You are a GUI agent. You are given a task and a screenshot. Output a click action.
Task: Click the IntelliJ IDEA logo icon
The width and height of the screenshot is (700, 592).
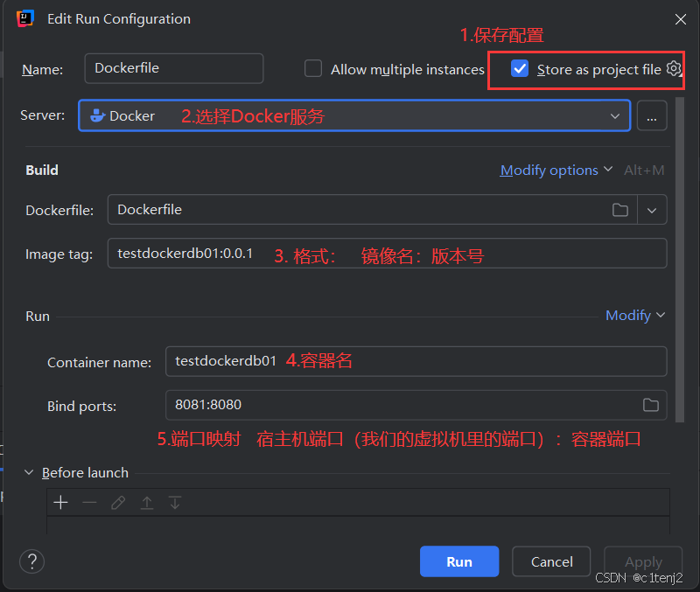click(25, 18)
